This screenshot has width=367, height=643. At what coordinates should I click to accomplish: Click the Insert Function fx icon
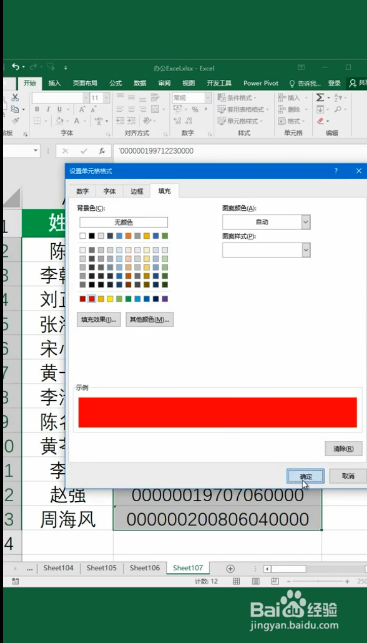point(102,151)
